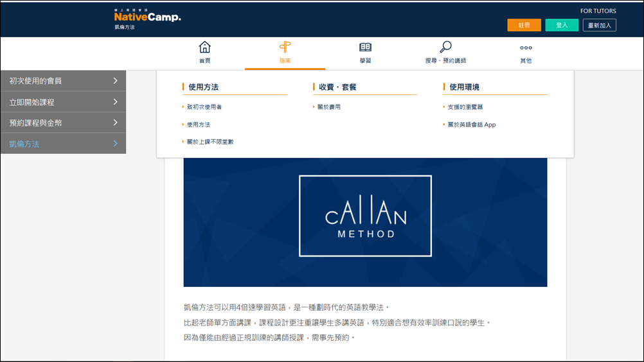Click the orange 註冊 register button

(524, 25)
